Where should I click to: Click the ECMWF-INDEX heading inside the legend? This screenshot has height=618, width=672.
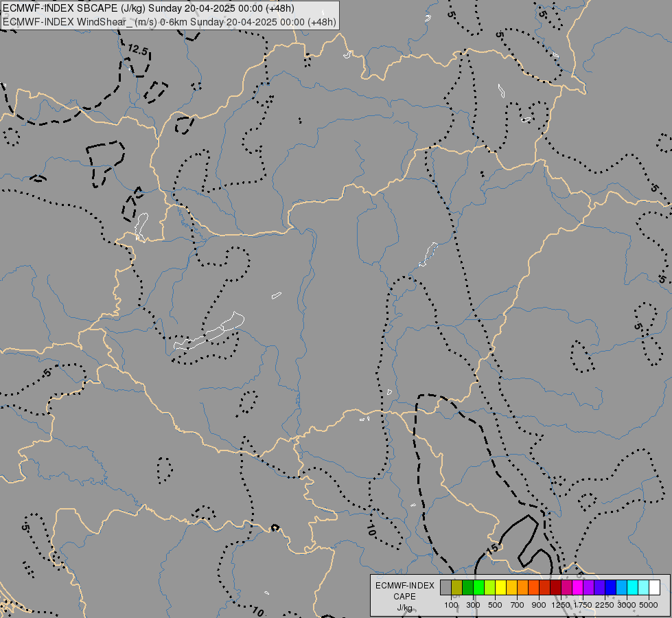(x=405, y=586)
